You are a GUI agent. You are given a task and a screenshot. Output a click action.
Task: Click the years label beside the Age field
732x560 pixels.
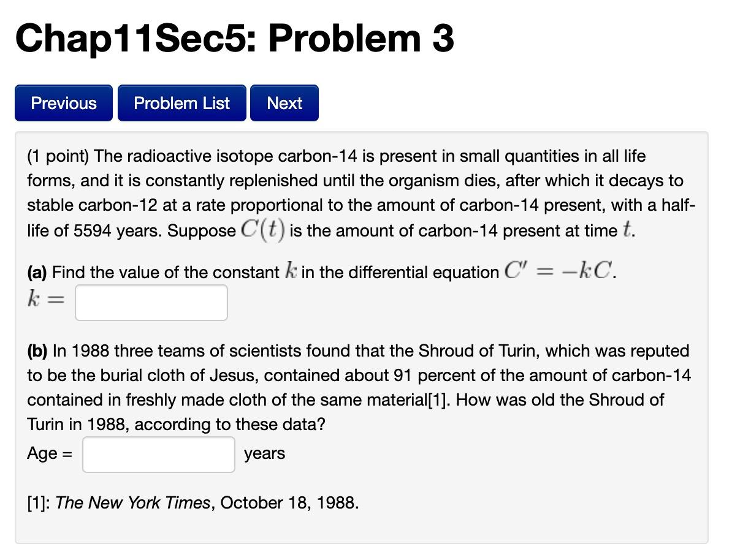click(264, 453)
